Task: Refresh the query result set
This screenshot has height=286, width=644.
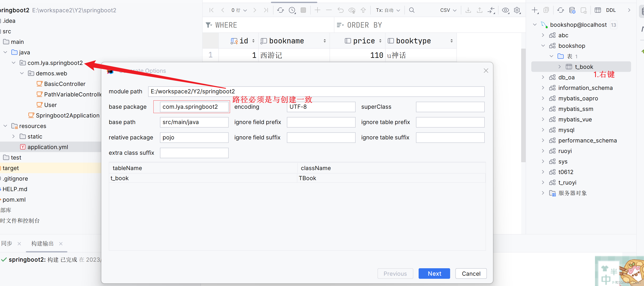Action: click(x=281, y=10)
